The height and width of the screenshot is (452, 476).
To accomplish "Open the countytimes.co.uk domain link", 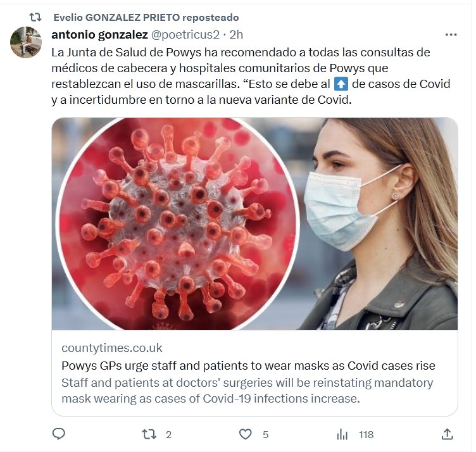I will (112, 348).
